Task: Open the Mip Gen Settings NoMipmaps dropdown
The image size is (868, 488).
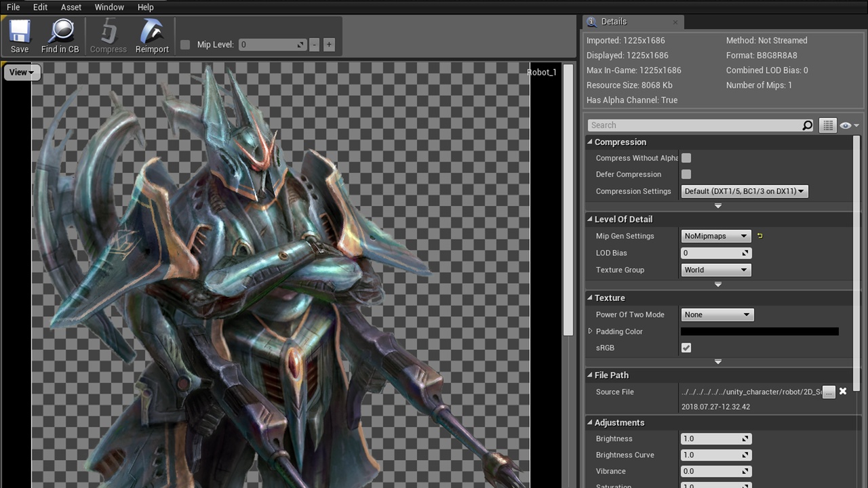Action: [715, 236]
